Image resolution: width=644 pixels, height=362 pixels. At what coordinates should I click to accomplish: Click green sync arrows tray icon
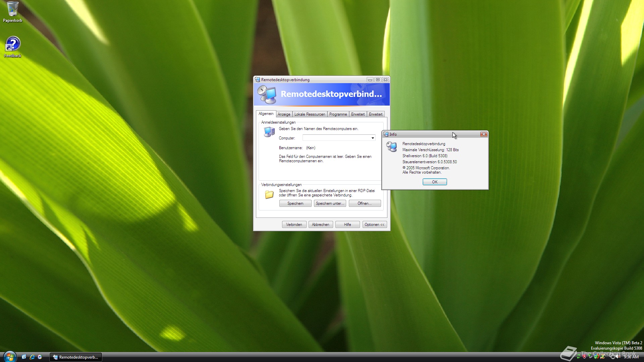[x=579, y=357]
